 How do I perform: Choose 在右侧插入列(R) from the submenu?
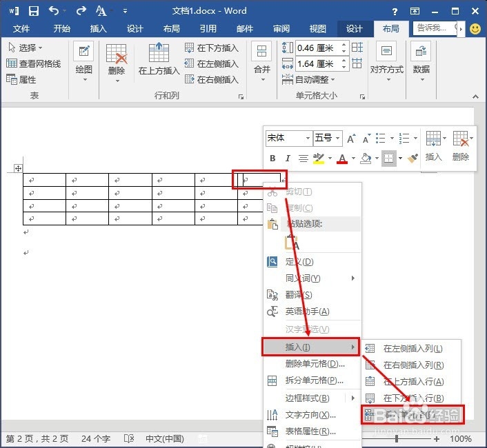[411, 365]
